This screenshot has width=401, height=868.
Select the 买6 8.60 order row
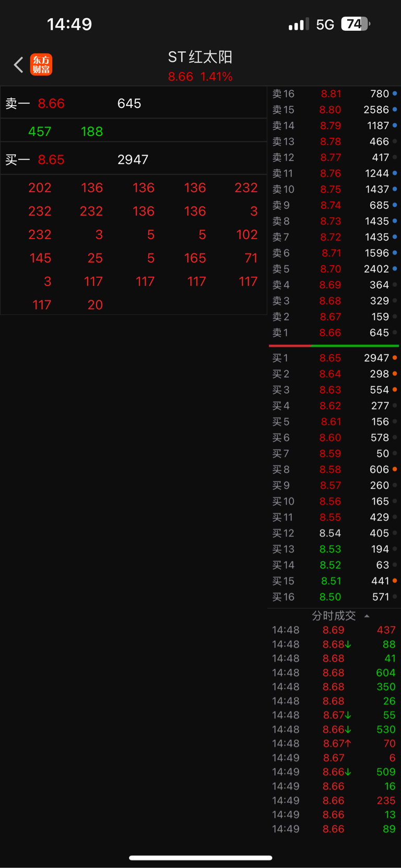[x=334, y=438]
